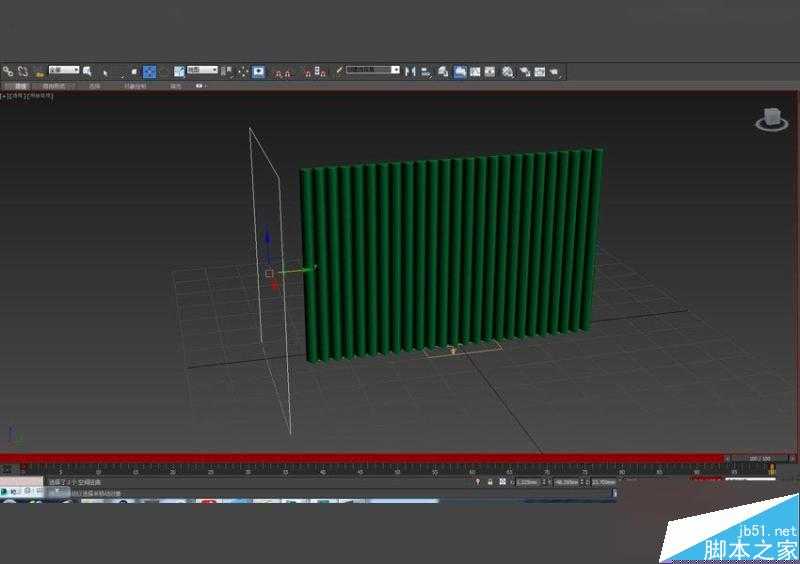Toggle the keyboard shortcut override button
800x564 pixels.
[259, 71]
